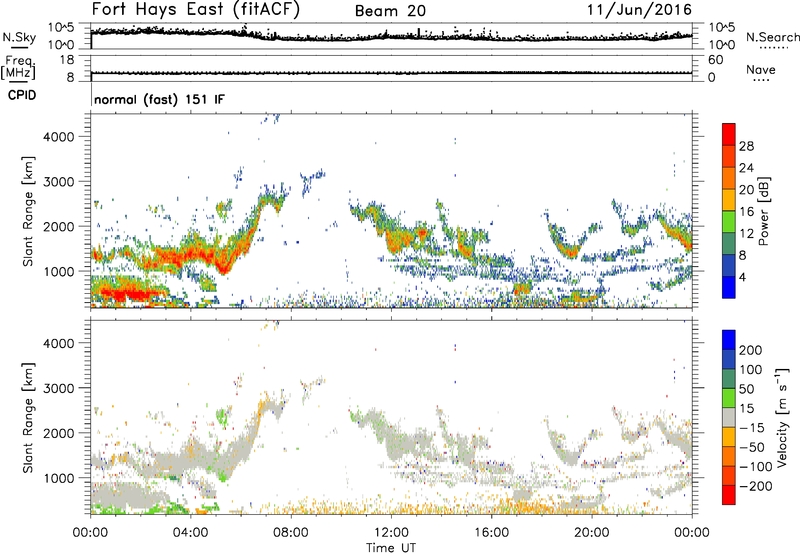
Task: Click the yellow 16–20 dB Power colorbar segment
Action: [x=729, y=199]
